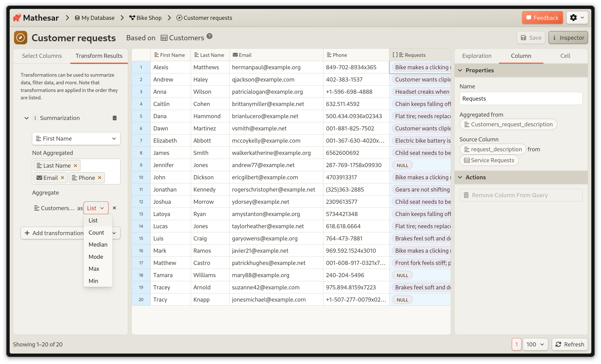Select Count aggregation option
This screenshot has width=601, height=364.
[x=98, y=233]
